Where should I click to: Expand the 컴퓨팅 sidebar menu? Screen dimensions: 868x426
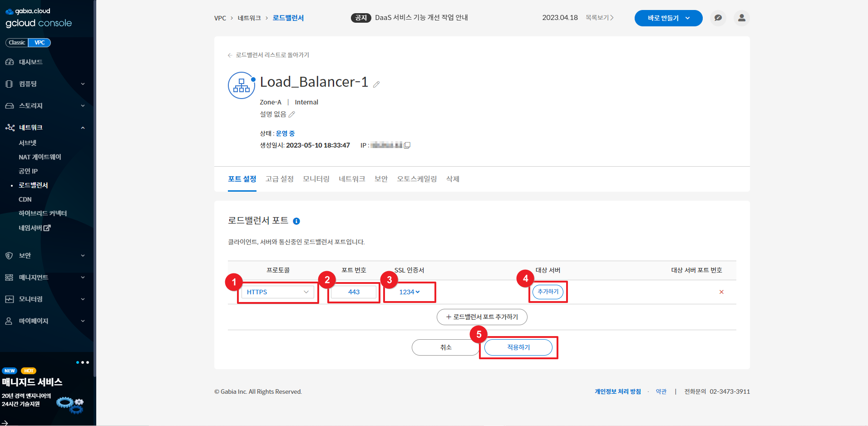[x=45, y=84]
